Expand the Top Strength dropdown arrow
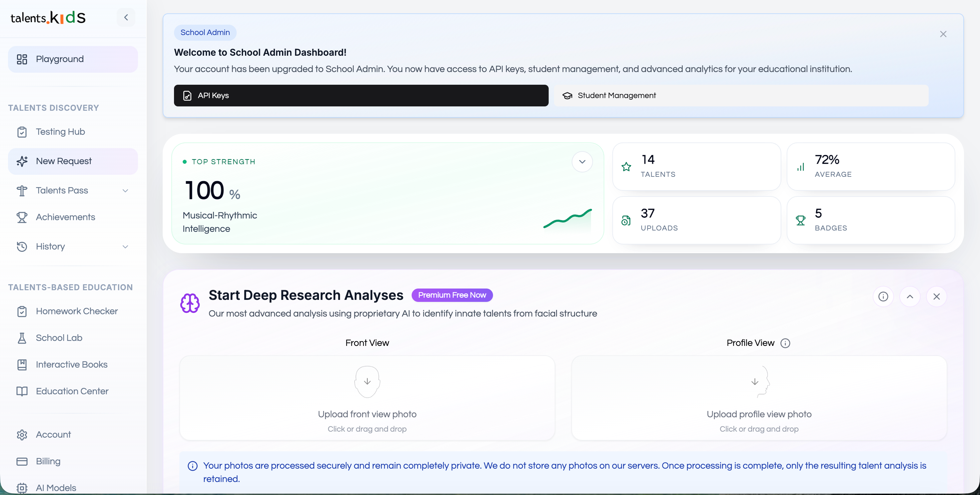The height and width of the screenshot is (495, 980). click(582, 161)
